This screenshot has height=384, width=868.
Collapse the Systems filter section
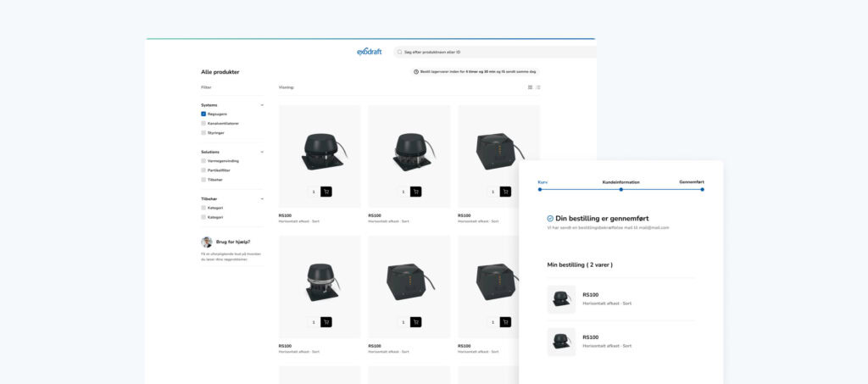click(x=262, y=105)
